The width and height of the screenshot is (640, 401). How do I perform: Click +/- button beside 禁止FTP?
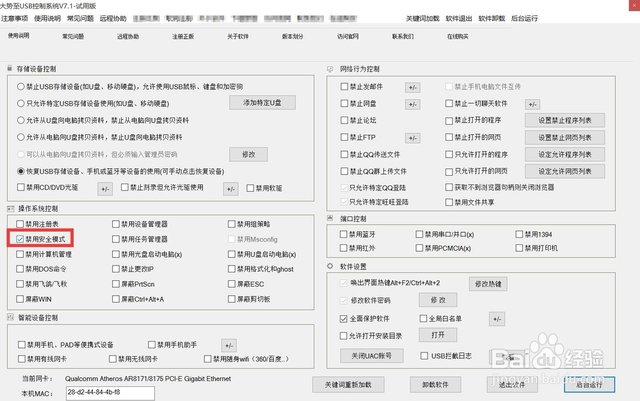point(413,138)
